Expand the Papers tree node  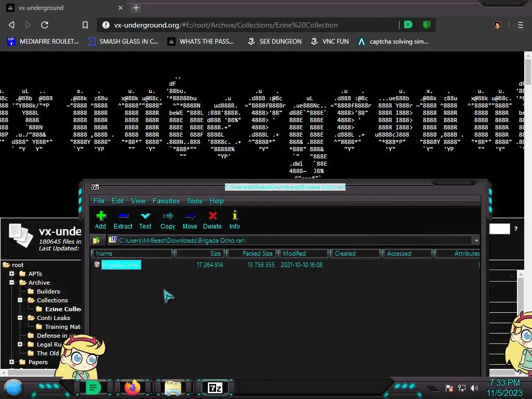(x=11, y=362)
